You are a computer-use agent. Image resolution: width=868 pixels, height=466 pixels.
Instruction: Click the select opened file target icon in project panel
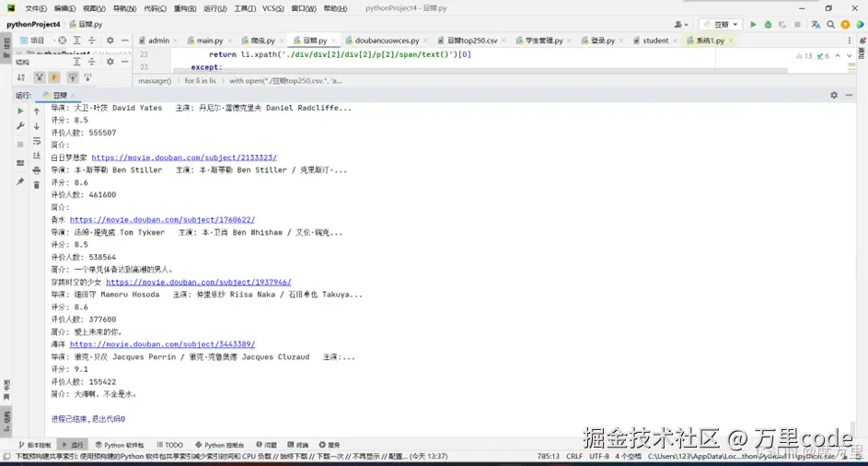coord(62,41)
